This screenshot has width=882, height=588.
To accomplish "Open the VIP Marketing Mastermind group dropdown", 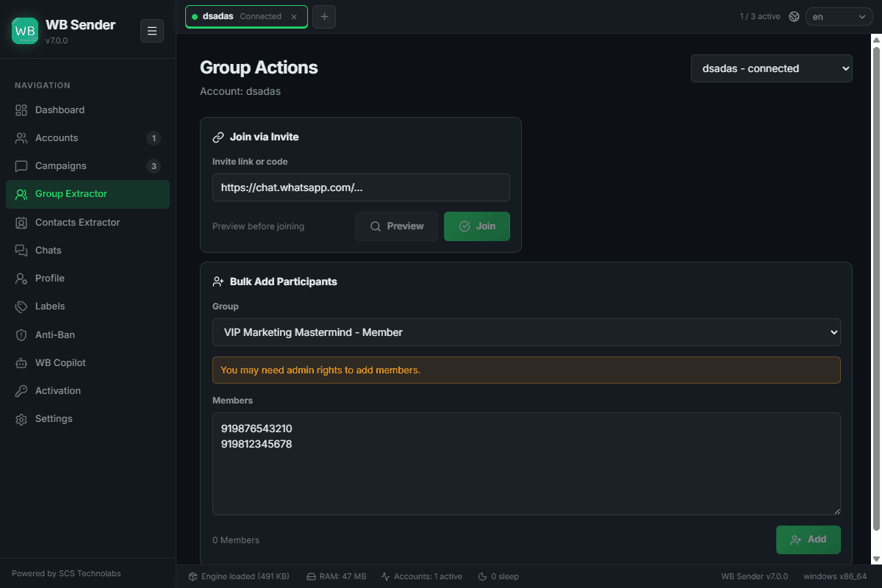I will [x=526, y=332].
